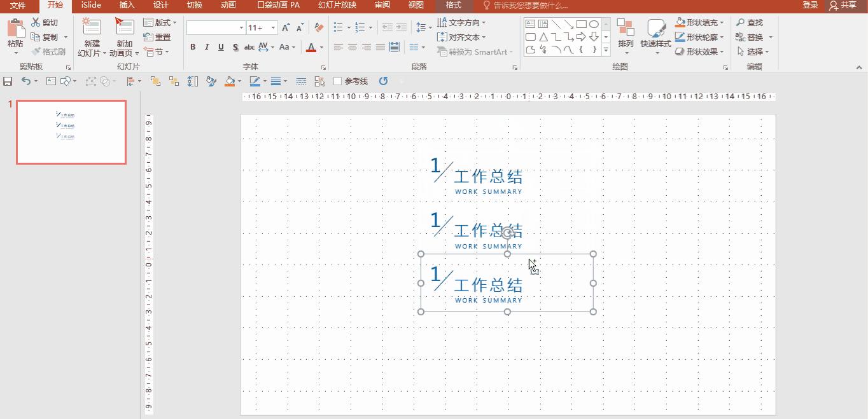This screenshot has width=868, height=419.
Task: Switch to the 插入 Insert tab
Action: point(127,5)
